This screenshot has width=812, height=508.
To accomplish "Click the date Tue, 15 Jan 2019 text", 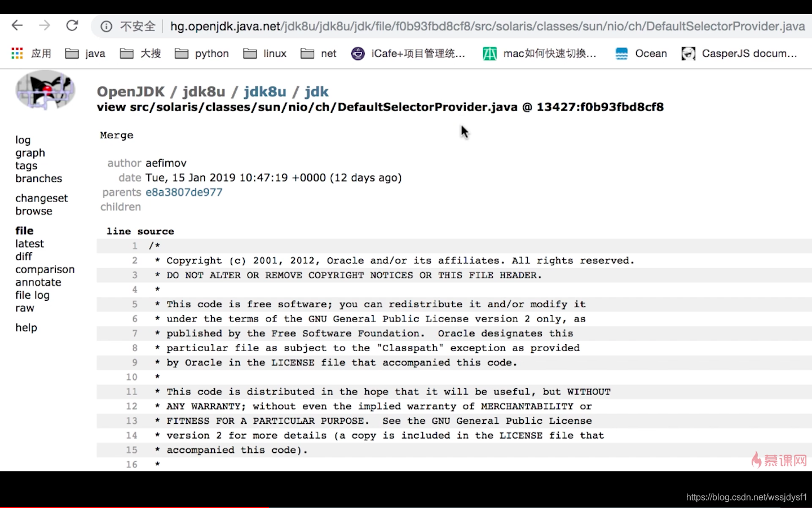I will 273,178.
